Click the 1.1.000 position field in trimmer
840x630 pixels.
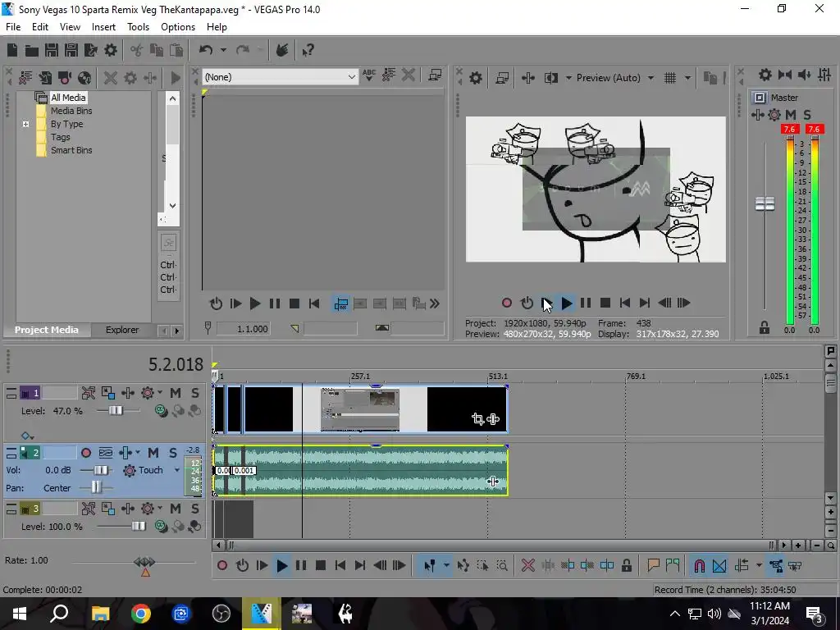tap(243, 329)
